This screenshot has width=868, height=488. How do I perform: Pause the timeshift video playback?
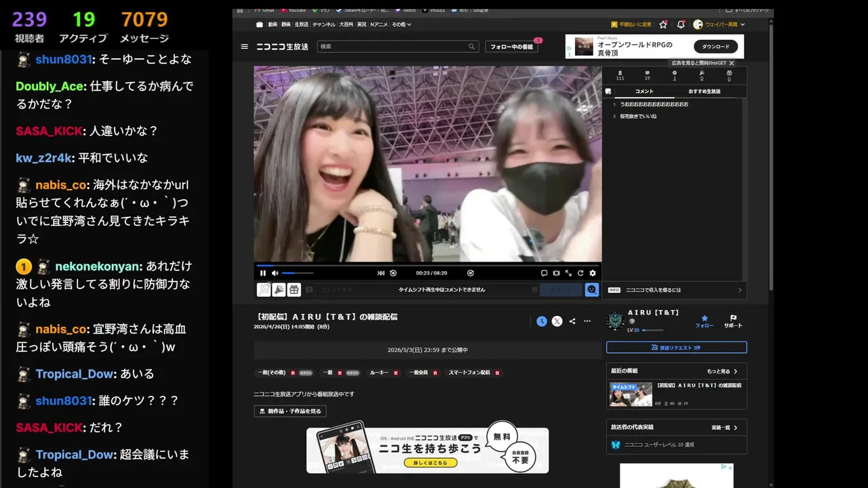click(263, 273)
